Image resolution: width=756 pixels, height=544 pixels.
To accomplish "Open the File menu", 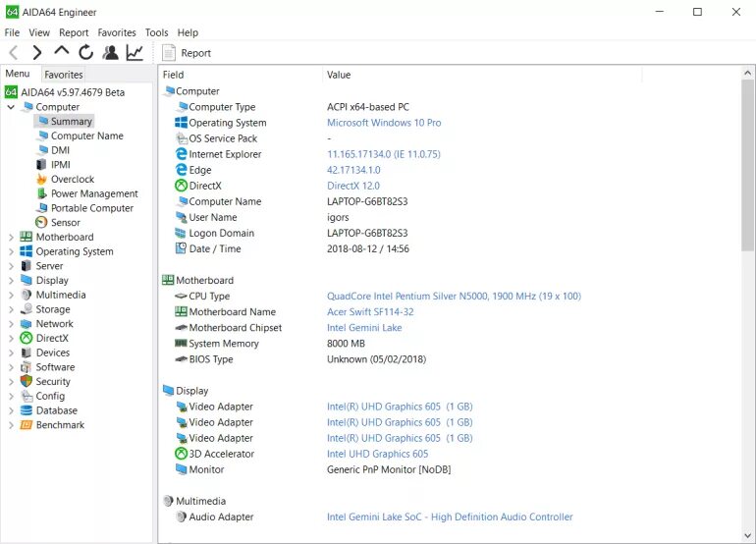I will tap(12, 32).
